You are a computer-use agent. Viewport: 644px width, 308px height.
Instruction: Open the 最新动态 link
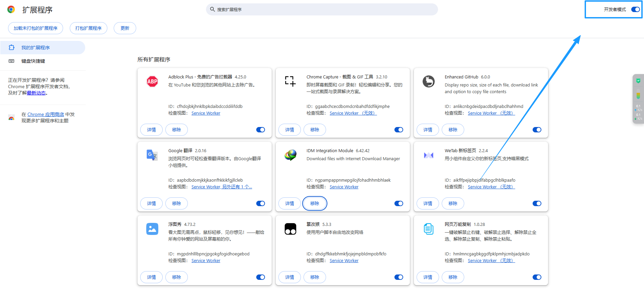36,93
